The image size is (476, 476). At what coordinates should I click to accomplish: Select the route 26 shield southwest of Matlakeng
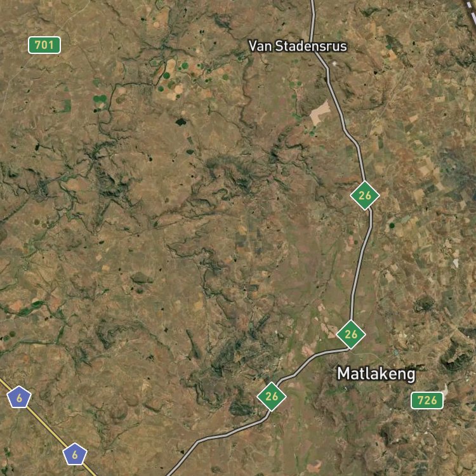click(272, 397)
